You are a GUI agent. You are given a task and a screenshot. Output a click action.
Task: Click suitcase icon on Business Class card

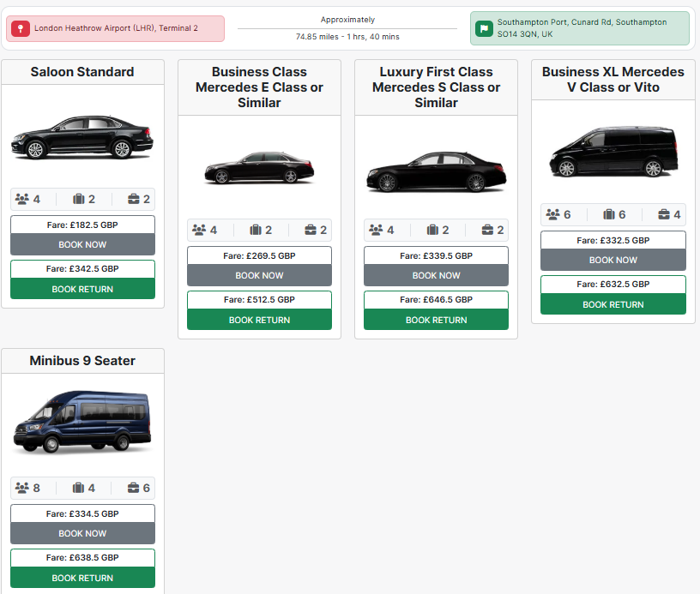point(256,230)
